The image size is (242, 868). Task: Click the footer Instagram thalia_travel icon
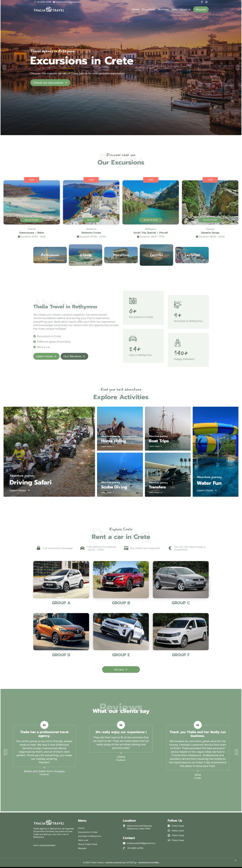coord(169,830)
